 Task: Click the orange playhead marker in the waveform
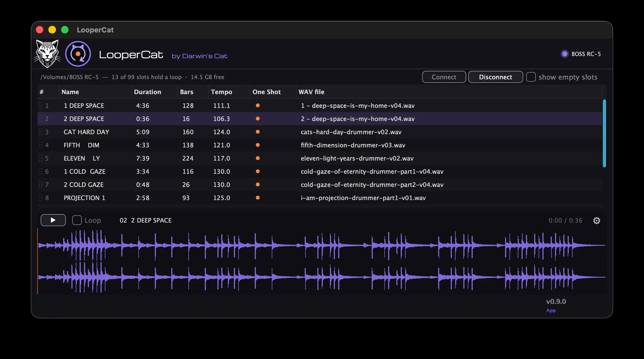[x=38, y=261]
